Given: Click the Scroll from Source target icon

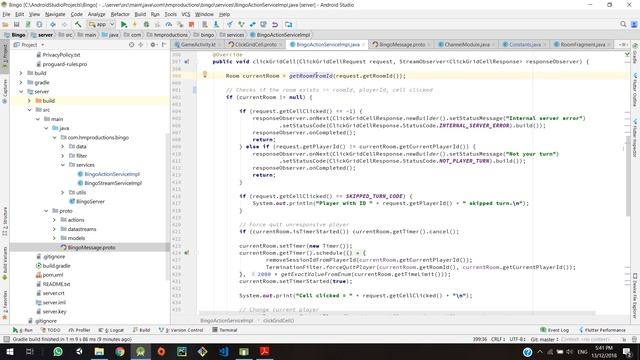Looking at the screenshot, I should click(x=131, y=44).
